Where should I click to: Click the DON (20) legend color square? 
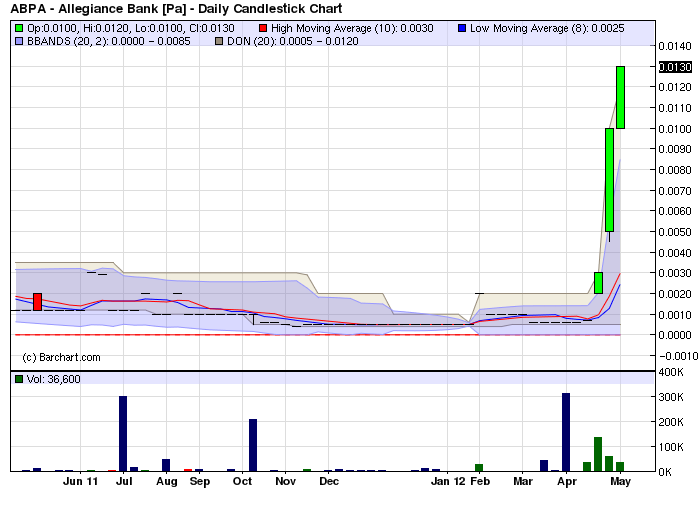click(x=219, y=41)
